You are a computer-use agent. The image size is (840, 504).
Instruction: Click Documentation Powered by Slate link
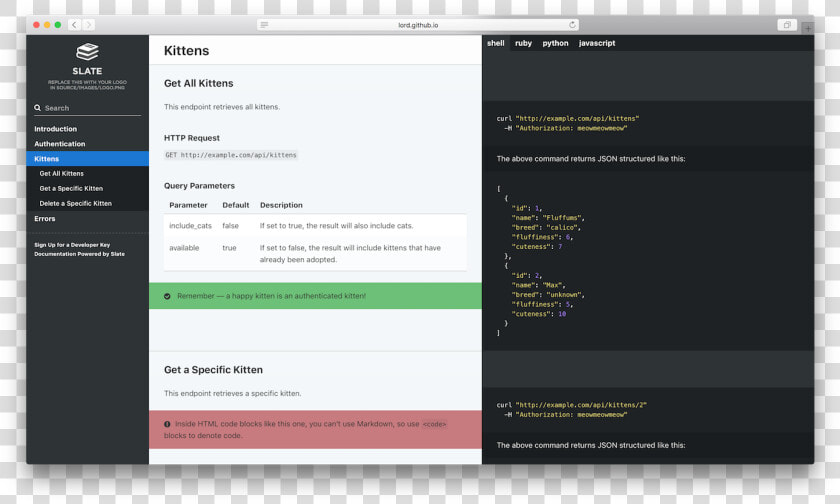point(79,254)
